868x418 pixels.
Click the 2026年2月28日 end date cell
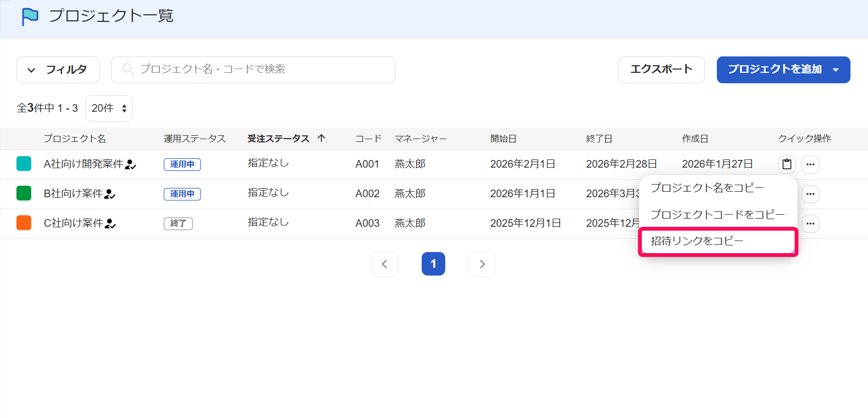click(622, 164)
